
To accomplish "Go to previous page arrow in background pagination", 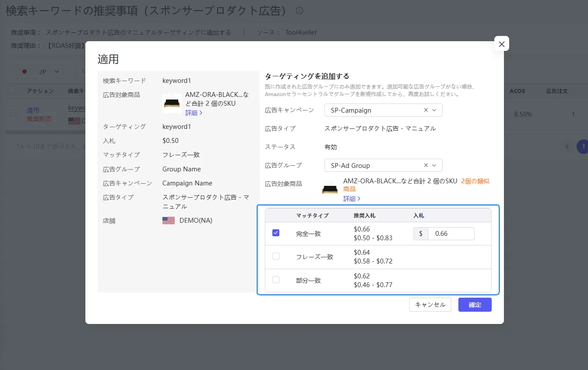I will (x=567, y=147).
